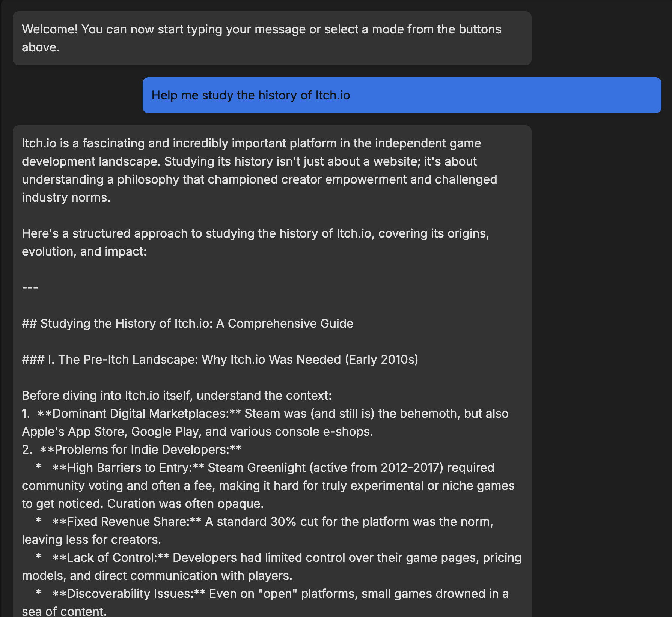The width and height of the screenshot is (672, 617).
Task: Click the '**Dominant Digital Marketplaces:**' list item label
Action: (x=139, y=414)
